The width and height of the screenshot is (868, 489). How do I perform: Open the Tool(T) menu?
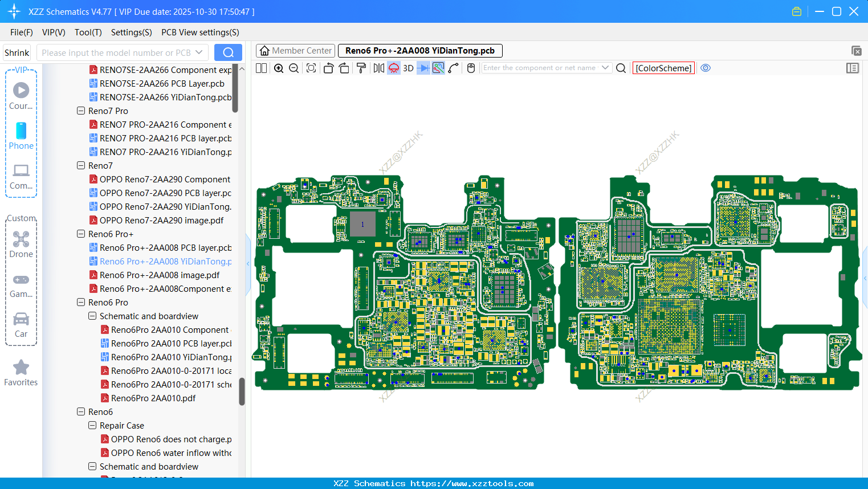point(88,32)
